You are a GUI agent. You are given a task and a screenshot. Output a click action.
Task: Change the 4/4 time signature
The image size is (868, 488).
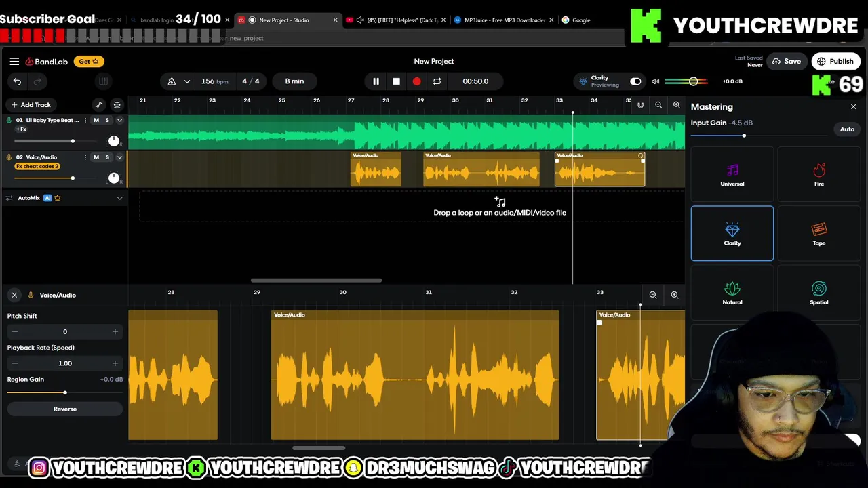[251, 81]
